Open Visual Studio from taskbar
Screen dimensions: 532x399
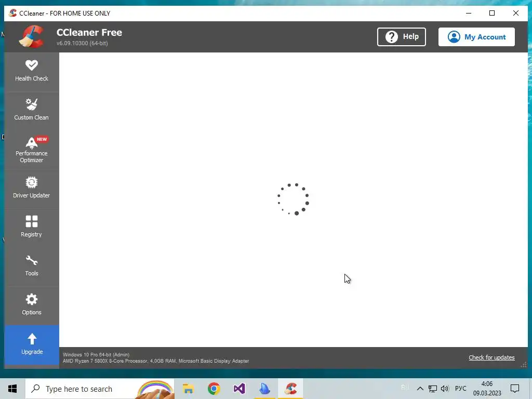click(239, 389)
